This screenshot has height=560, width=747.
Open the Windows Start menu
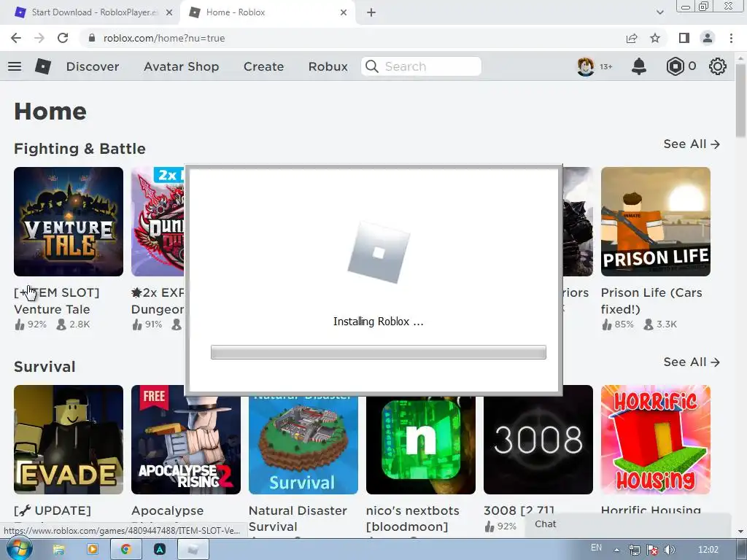point(20,549)
